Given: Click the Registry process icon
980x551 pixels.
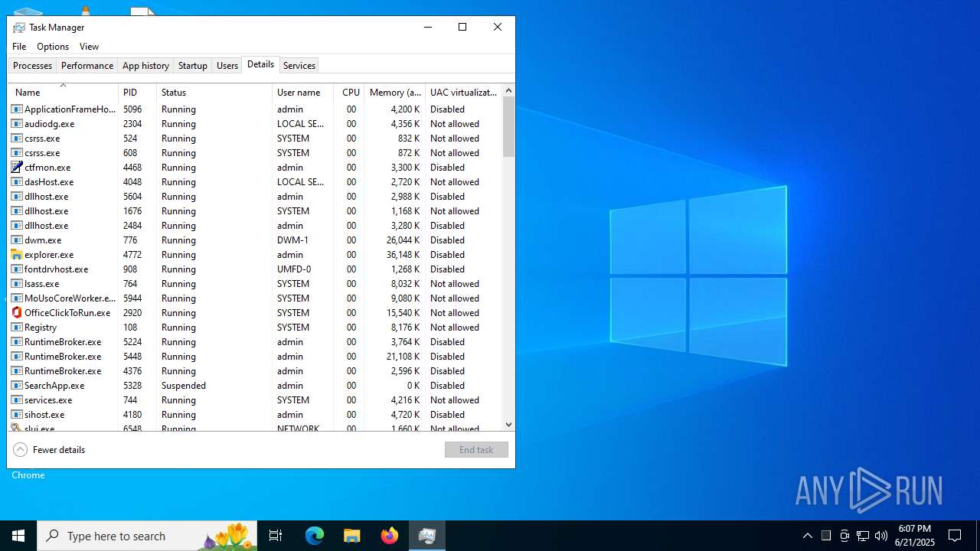Looking at the screenshot, I should point(17,327).
